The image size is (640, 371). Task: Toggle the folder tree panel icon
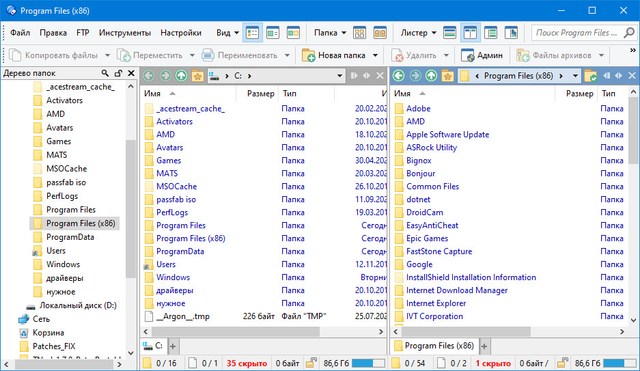pyautogui.click(x=491, y=33)
